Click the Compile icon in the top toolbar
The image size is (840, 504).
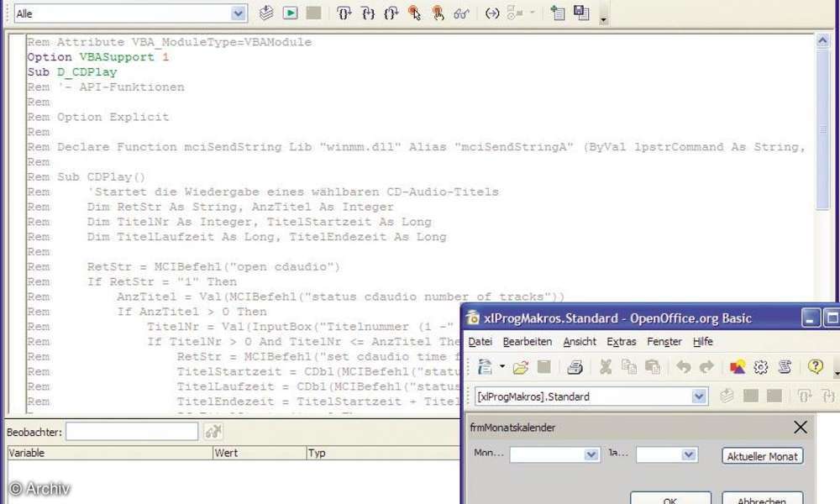click(266, 13)
